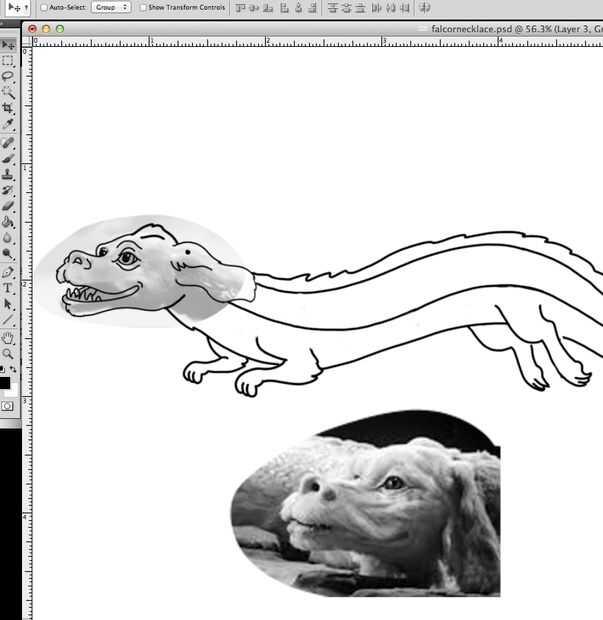Click Move tool preset icon in options bar

pyautogui.click(x=15, y=7)
